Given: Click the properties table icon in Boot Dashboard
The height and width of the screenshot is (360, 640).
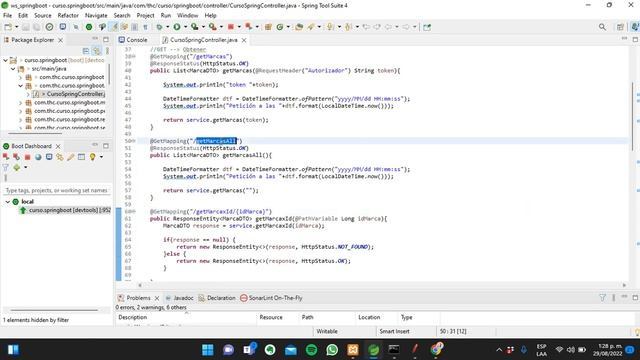Looking at the screenshot, I should tap(82, 157).
